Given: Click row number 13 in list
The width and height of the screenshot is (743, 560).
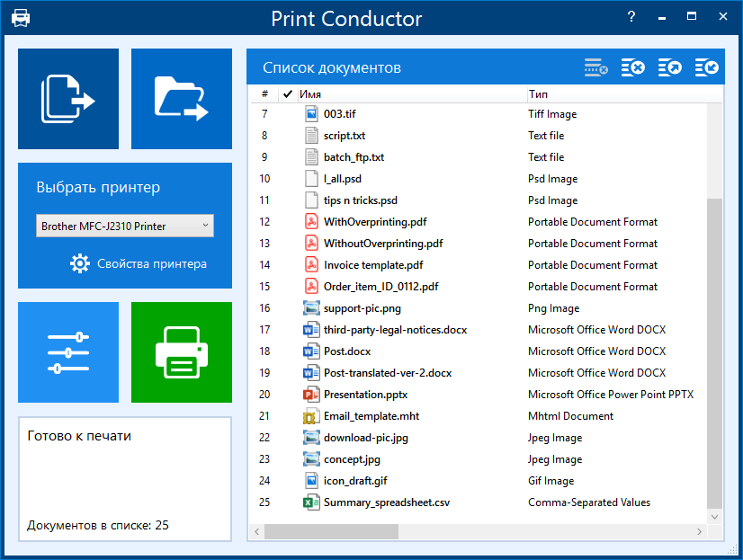Looking at the screenshot, I should point(264,244).
